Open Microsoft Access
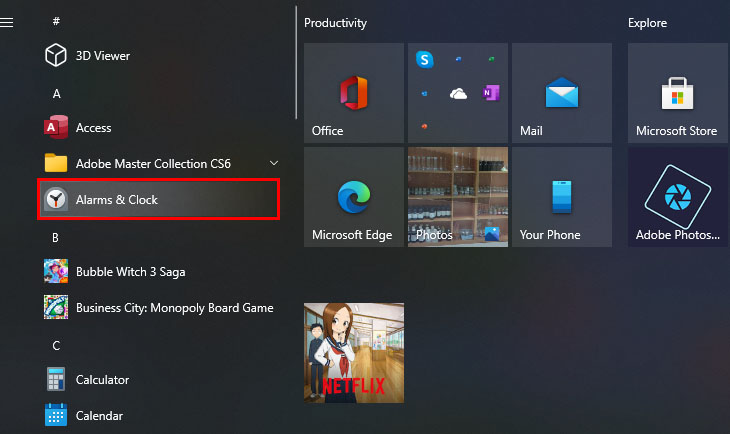 93,128
